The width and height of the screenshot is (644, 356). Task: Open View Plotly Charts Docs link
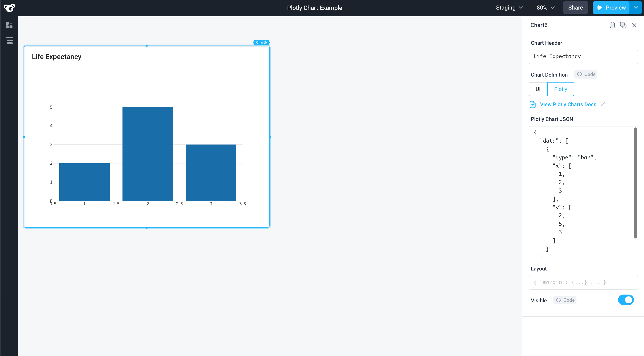[x=568, y=104]
